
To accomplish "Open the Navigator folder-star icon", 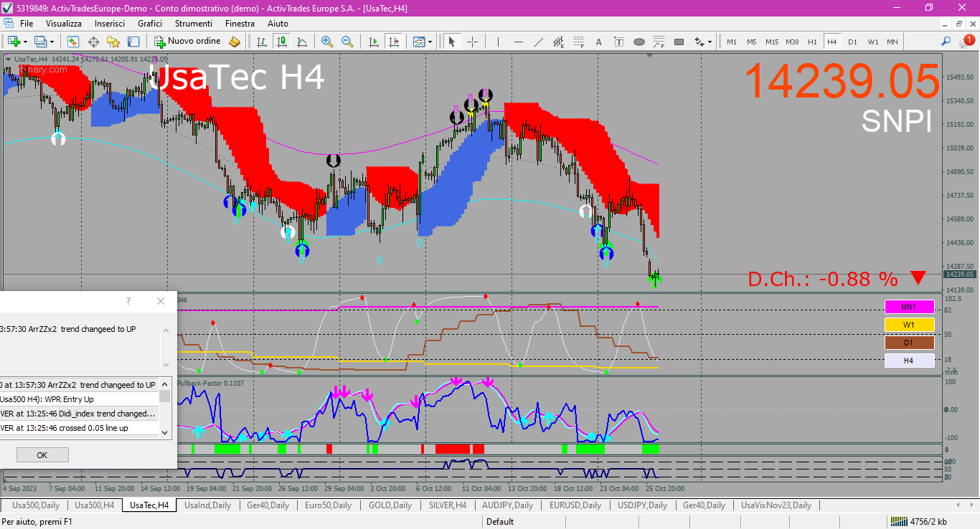I will [x=113, y=42].
